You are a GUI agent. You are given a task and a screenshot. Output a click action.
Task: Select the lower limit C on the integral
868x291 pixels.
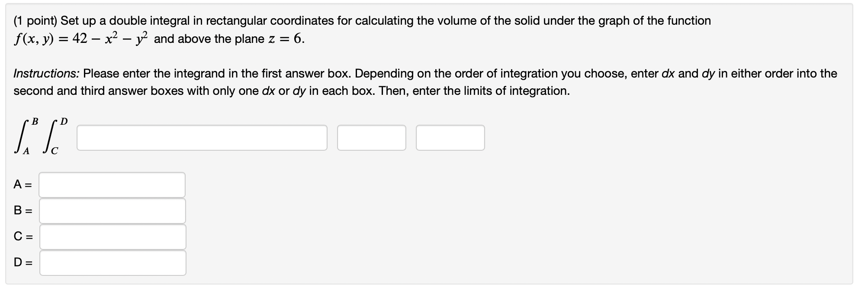point(55,151)
